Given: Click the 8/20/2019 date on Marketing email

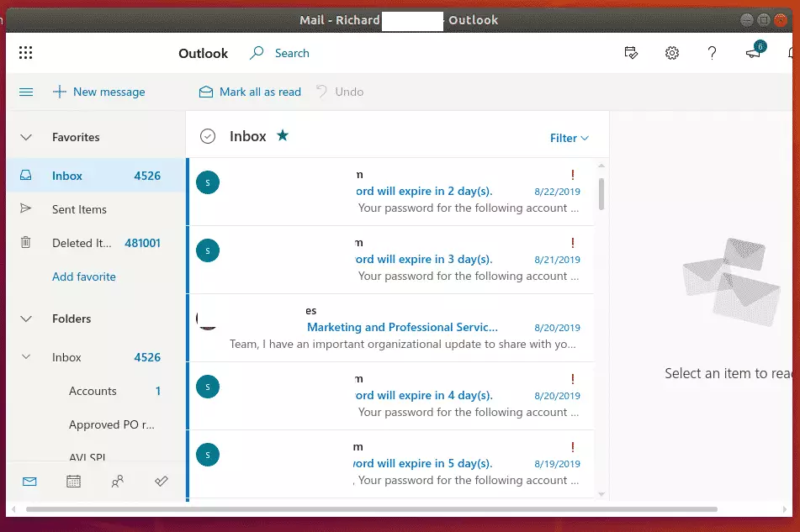Looking at the screenshot, I should [557, 328].
